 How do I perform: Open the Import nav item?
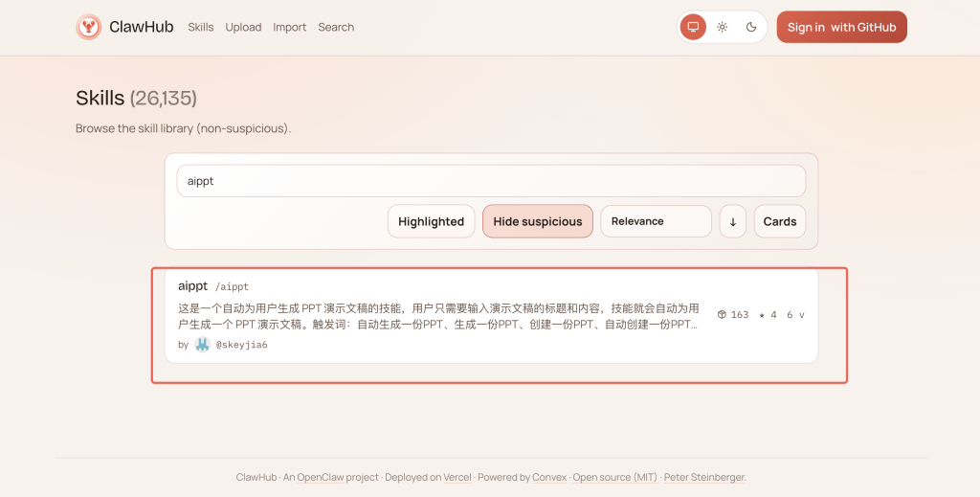point(289,27)
